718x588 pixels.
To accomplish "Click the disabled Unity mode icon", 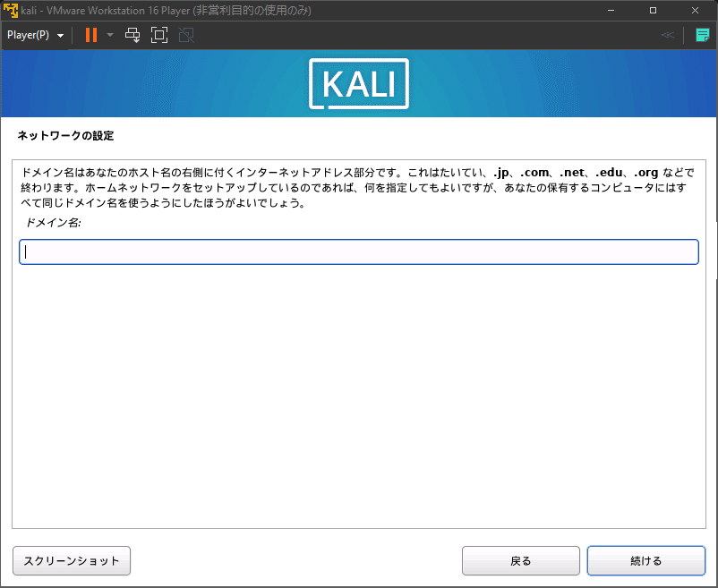I will point(186,35).
